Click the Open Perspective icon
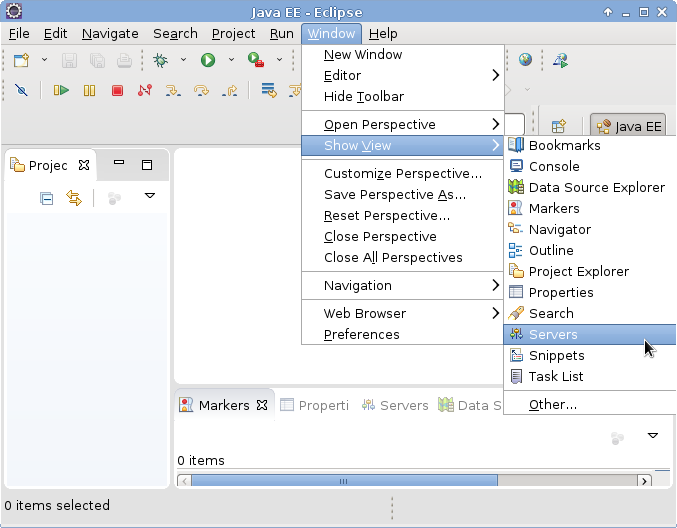 coord(559,126)
